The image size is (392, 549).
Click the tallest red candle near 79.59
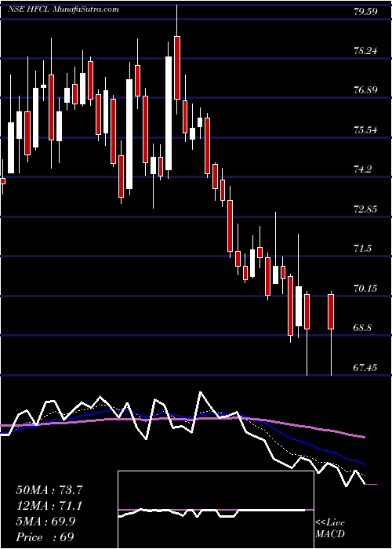177,67
